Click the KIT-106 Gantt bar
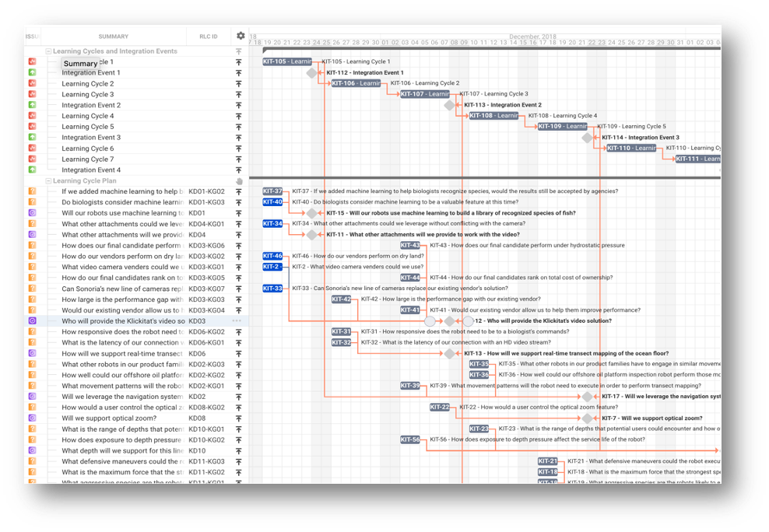The height and width of the screenshot is (532, 769). 356,82
